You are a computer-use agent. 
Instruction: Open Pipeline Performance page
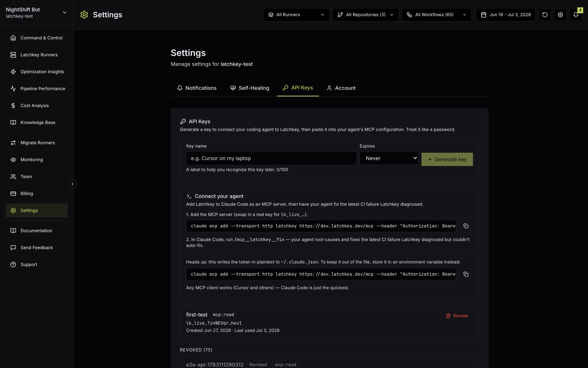[37, 89]
